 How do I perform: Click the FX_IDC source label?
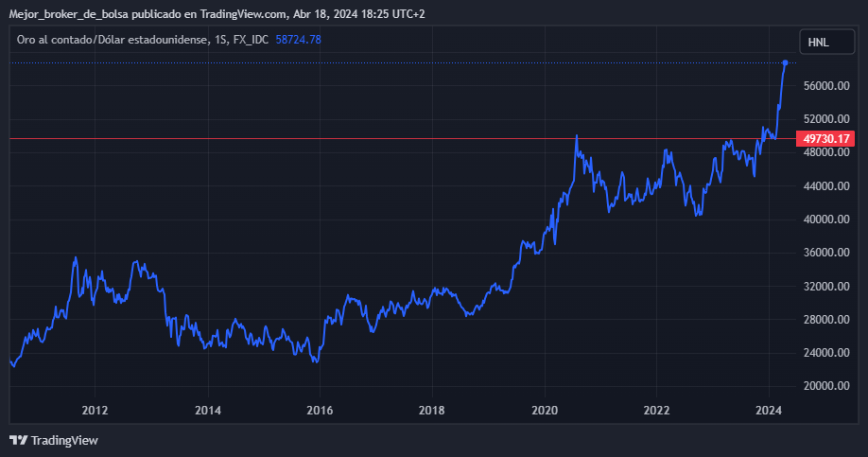tap(251, 40)
